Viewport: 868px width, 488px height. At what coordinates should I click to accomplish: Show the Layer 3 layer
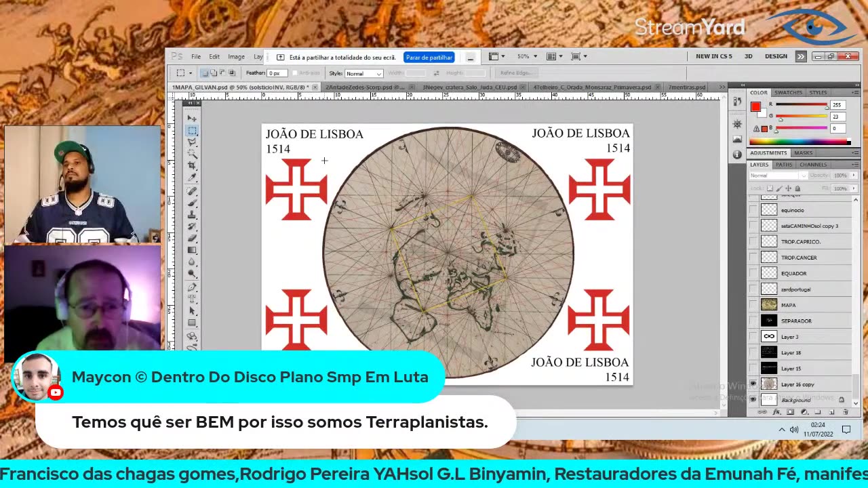click(x=753, y=337)
